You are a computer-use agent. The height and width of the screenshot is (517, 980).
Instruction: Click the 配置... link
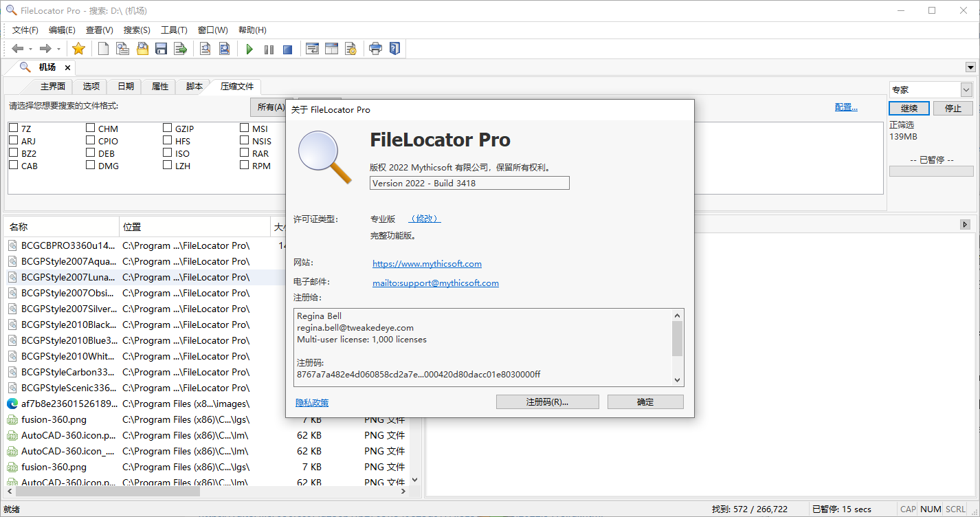846,107
